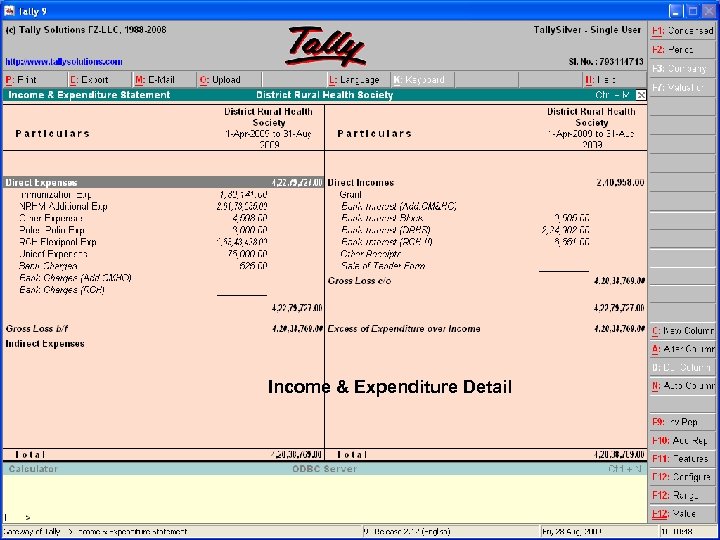Select the Bank Interest (Add.CM&HO) row
This screenshot has width=720, height=540.
[x=399, y=207]
